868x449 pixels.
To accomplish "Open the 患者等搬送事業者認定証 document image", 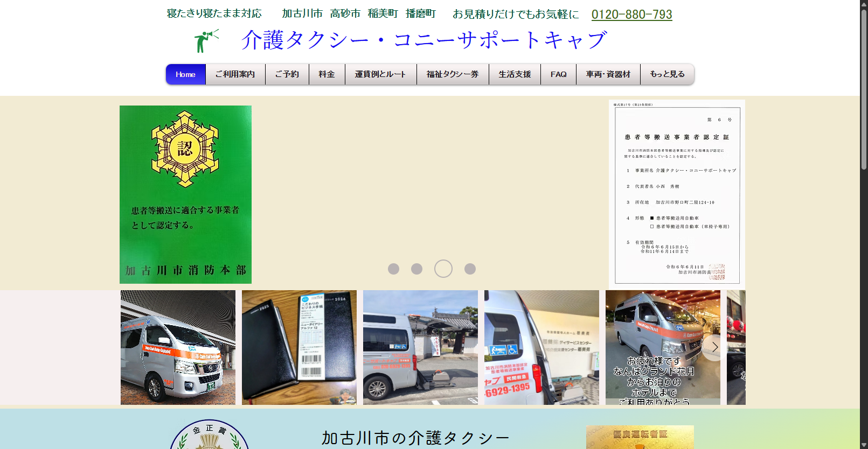I will 677,194.
